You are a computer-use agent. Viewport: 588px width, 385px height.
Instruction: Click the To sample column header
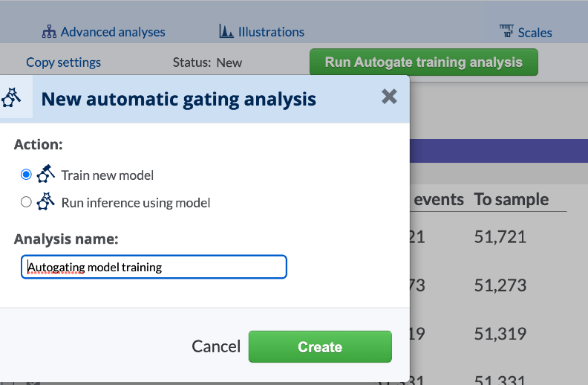click(512, 199)
